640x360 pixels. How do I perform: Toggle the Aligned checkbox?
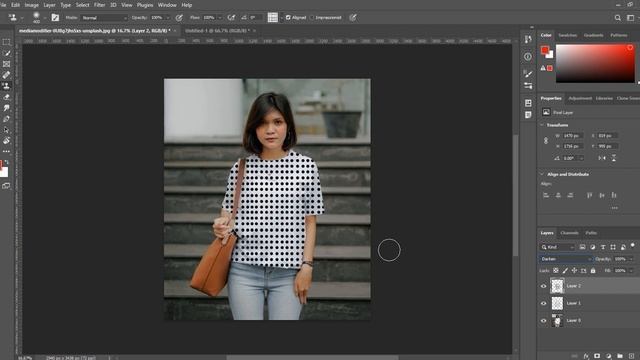coord(288,18)
